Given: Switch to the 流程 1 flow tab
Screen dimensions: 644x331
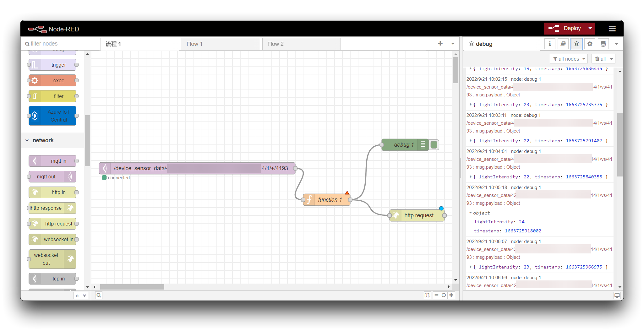Looking at the screenshot, I should (140, 44).
